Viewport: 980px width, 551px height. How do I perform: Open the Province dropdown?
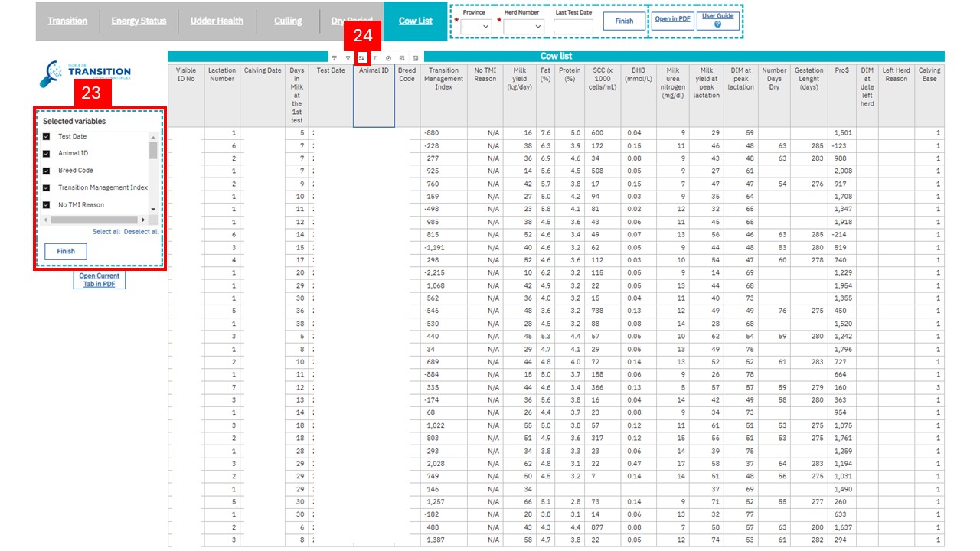tap(475, 26)
